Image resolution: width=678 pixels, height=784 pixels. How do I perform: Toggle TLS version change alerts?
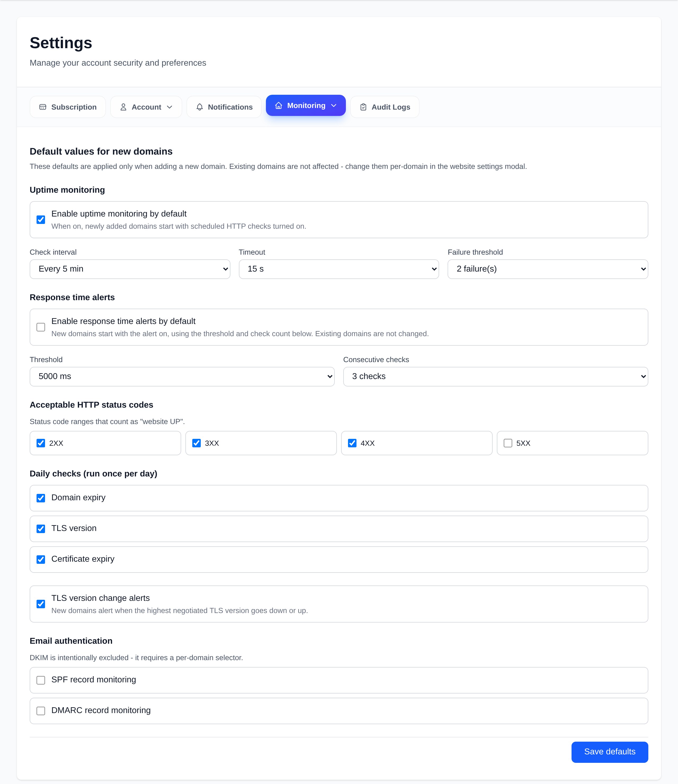point(41,604)
